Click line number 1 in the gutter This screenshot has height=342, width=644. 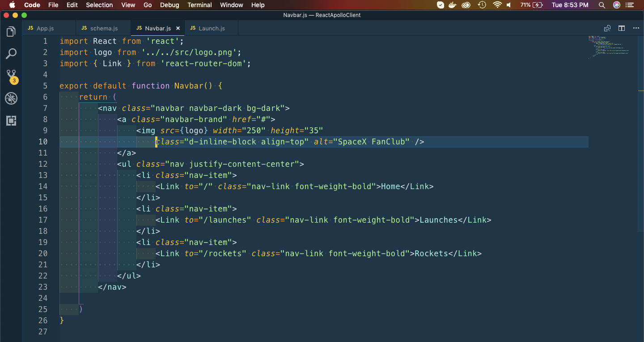point(45,41)
